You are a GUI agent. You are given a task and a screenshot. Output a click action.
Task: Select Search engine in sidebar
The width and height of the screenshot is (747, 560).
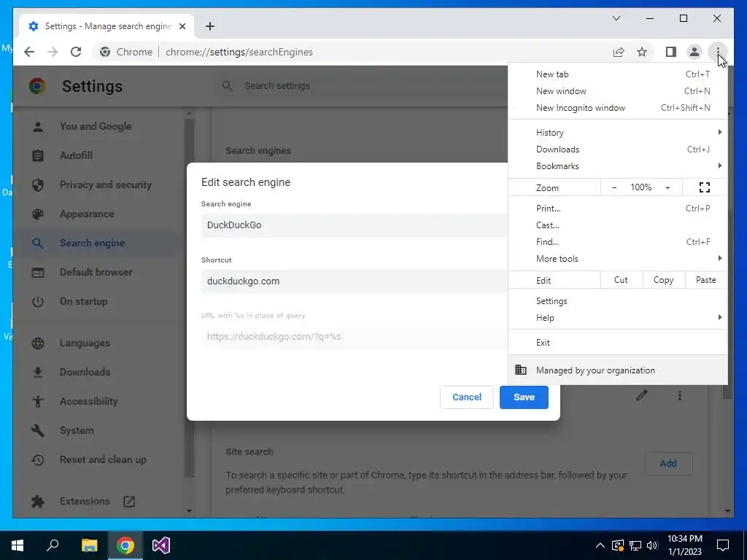pos(92,243)
